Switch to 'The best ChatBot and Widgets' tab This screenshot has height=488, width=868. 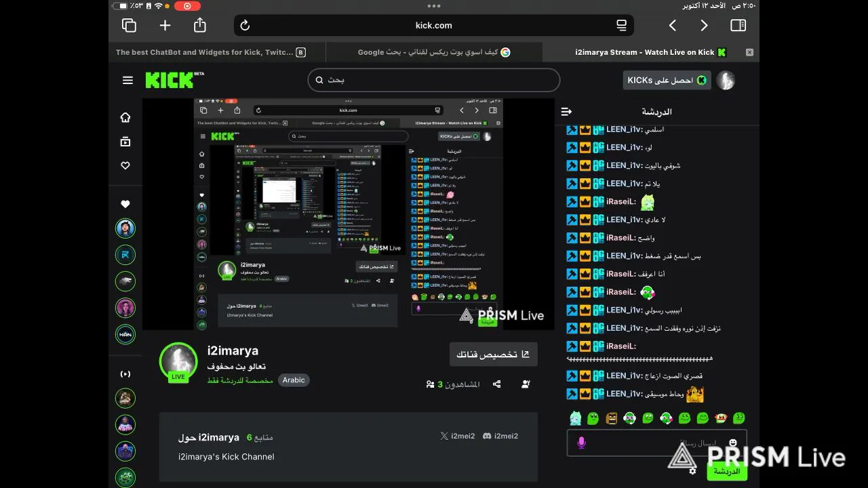(x=211, y=52)
